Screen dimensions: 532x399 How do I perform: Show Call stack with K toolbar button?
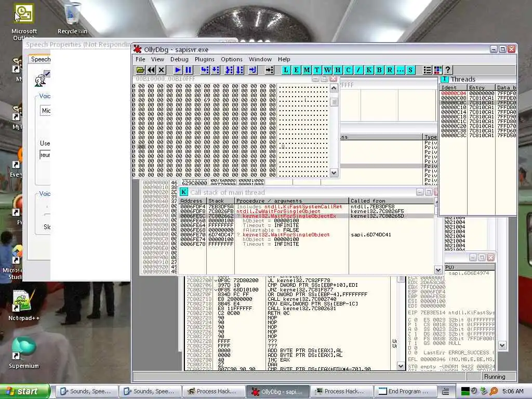pos(369,70)
